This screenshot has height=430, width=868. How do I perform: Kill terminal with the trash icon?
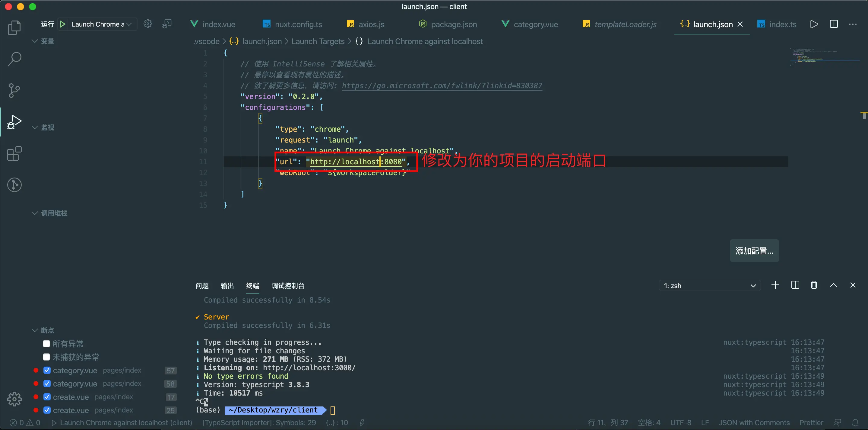(x=814, y=285)
